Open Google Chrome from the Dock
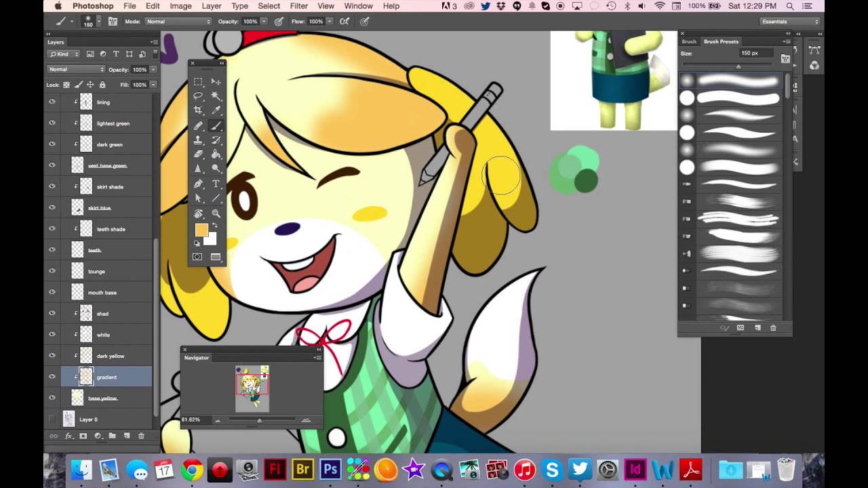The width and height of the screenshot is (868, 488). 193,469
